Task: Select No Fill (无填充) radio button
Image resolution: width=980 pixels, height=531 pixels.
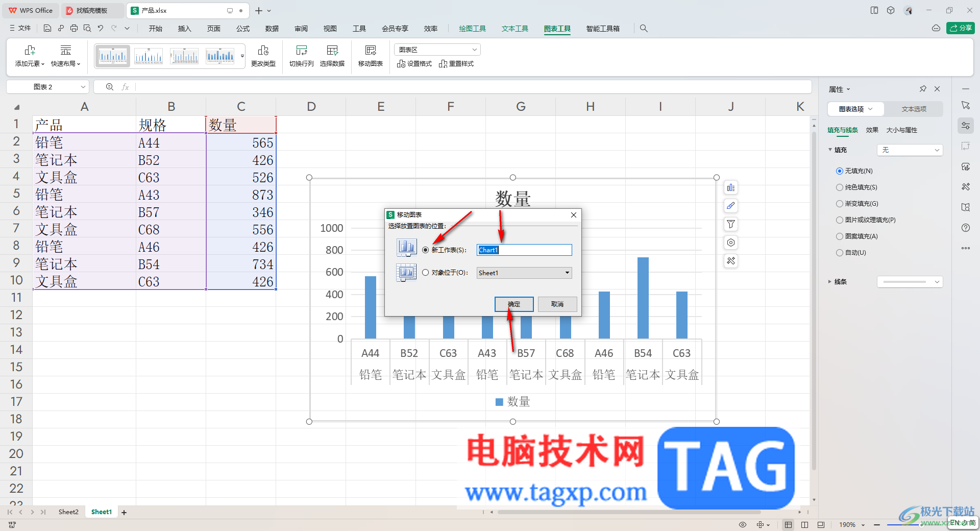Action: pyautogui.click(x=839, y=171)
